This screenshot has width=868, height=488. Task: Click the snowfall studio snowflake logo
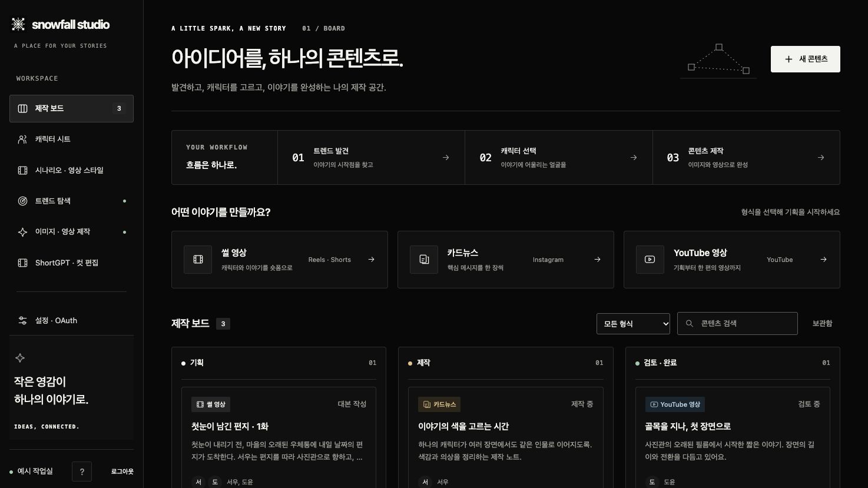tap(18, 24)
